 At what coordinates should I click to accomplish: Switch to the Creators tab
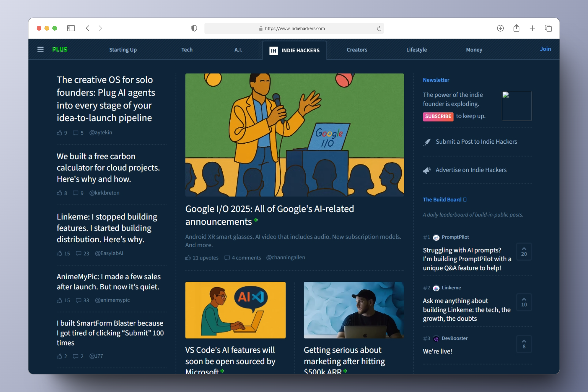click(x=357, y=50)
